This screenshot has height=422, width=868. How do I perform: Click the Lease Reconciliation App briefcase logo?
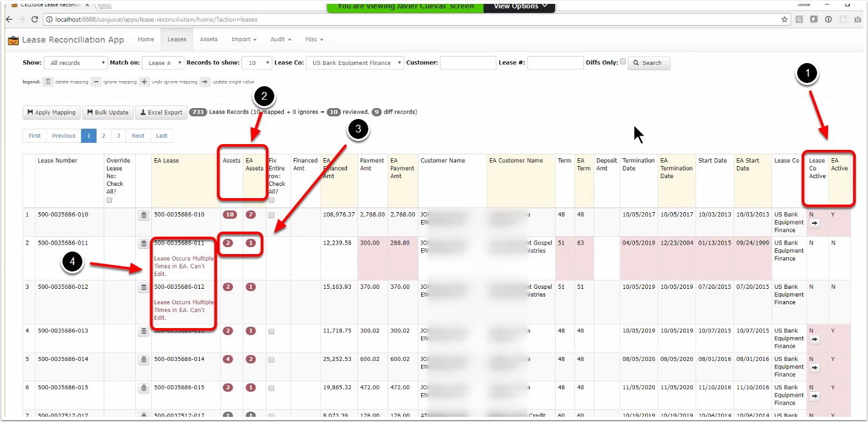(x=13, y=40)
